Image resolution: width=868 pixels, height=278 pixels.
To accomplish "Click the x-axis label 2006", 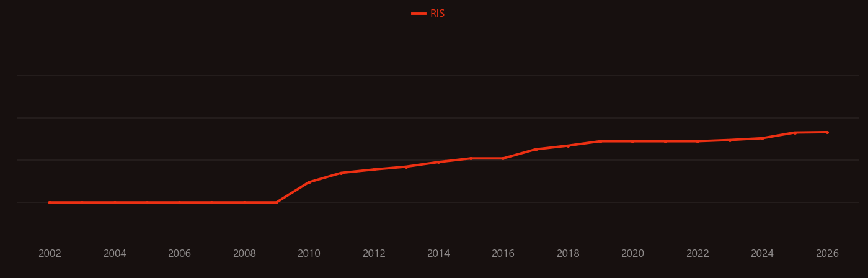I will click(x=179, y=254).
